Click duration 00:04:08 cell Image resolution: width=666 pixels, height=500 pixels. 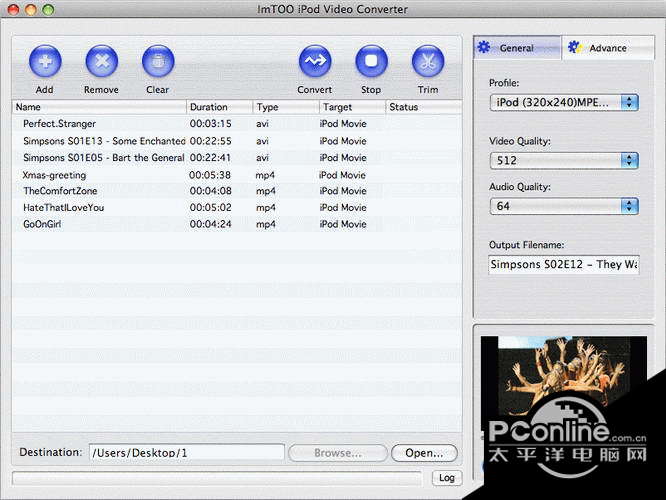point(211,191)
